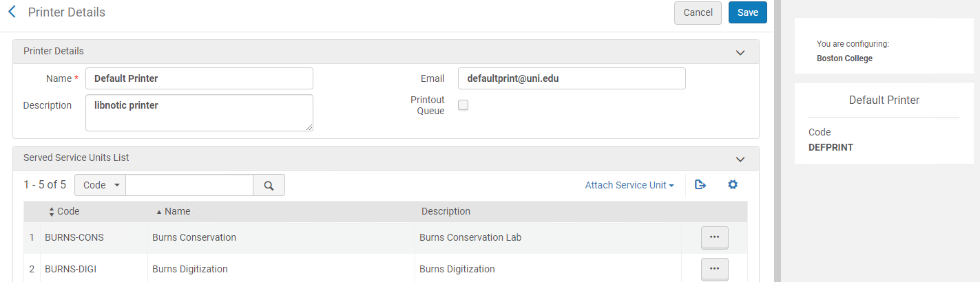
Task: Click the search magnifier icon
Action: coord(269,185)
